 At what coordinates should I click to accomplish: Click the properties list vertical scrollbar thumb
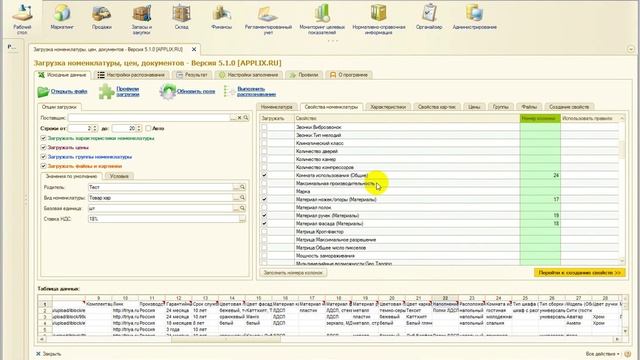(x=622, y=149)
